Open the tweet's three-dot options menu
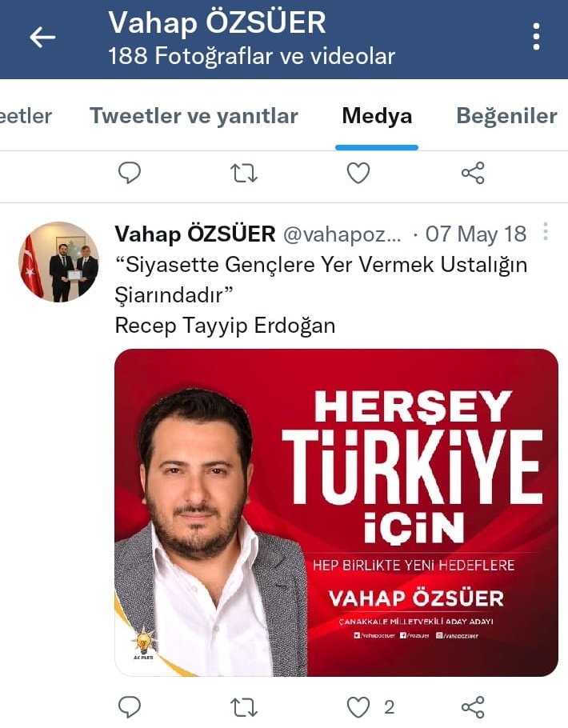This screenshot has height=728, width=568. coord(546,231)
